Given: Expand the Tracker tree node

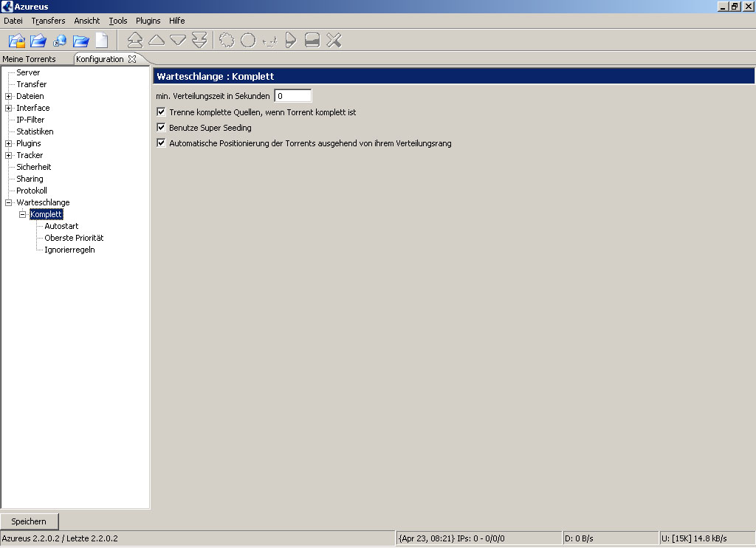Looking at the screenshot, I should pyautogui.click(x=9, y=155).
